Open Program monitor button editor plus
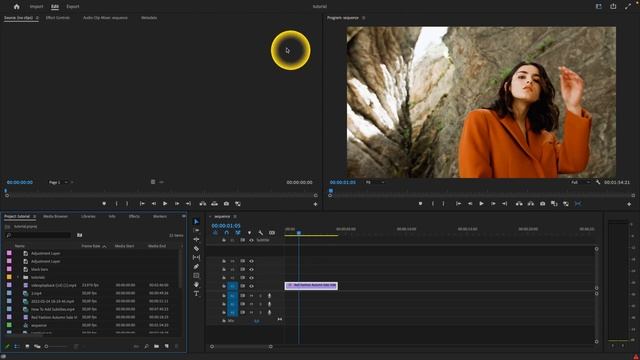Screen dimensions: 640x360 [x=629, y=204]
